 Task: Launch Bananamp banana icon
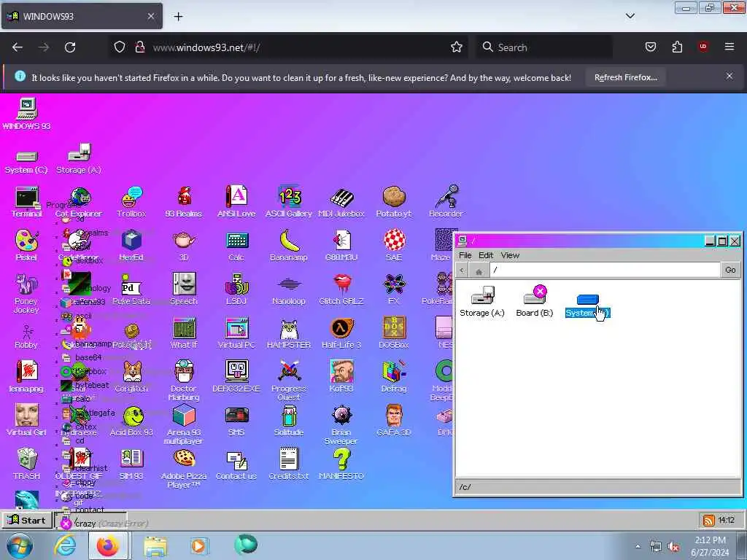coord(289,246)
